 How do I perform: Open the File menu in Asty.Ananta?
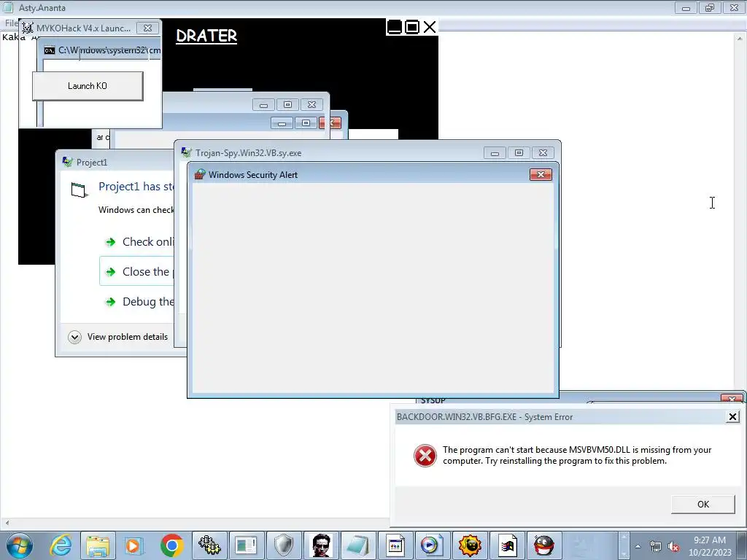tap(11, 23)
